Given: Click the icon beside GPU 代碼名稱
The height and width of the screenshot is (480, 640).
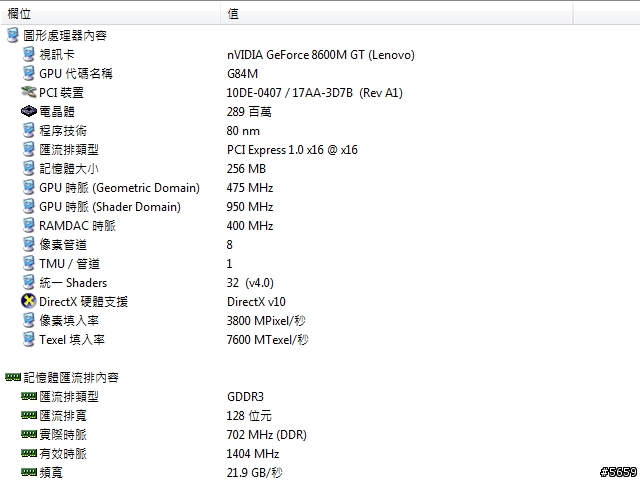Looking at the screenshot, I should pyautogui.click(x=29, y=73).
